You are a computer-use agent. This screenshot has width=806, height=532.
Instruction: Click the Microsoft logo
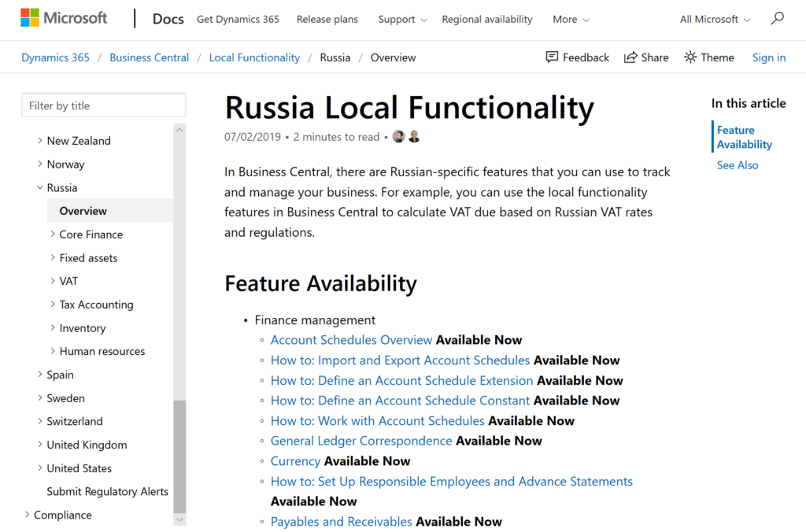click(63, 17)
